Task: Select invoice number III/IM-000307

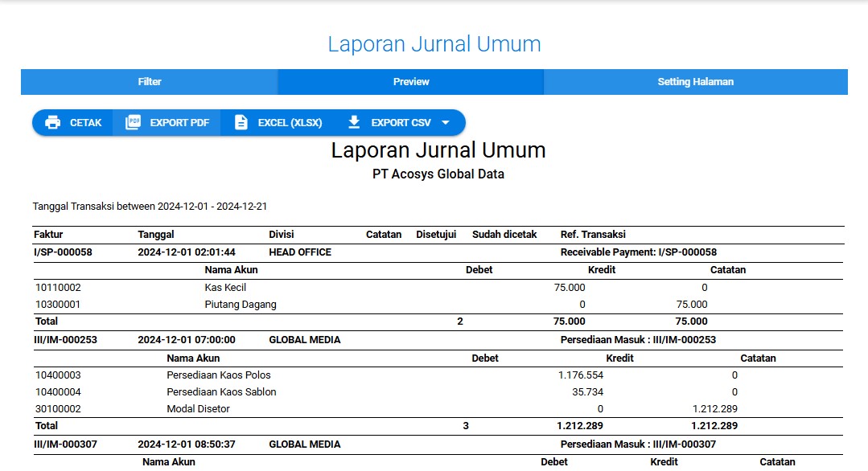Action: click(65, 444)
